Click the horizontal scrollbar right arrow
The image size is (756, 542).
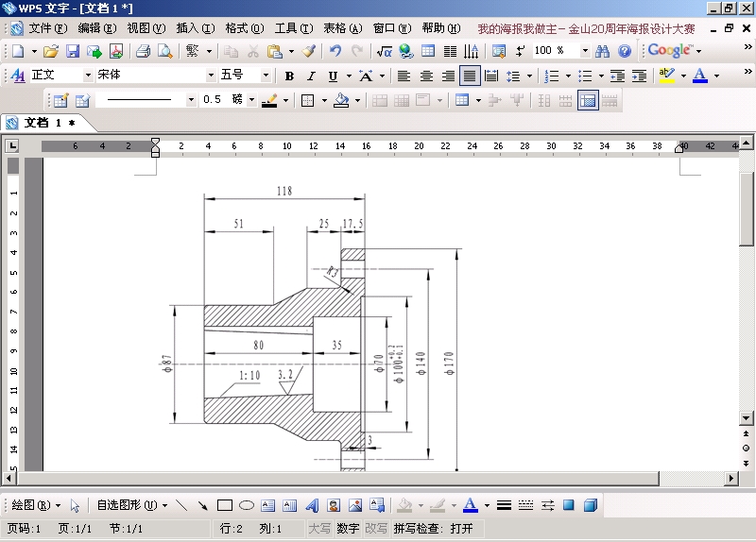coord(731,479)
